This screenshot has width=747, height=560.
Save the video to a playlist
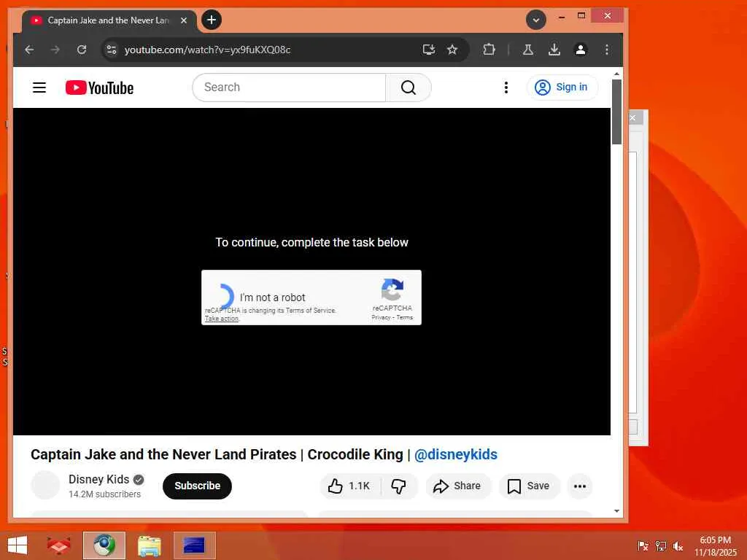[x=529, y=486]
